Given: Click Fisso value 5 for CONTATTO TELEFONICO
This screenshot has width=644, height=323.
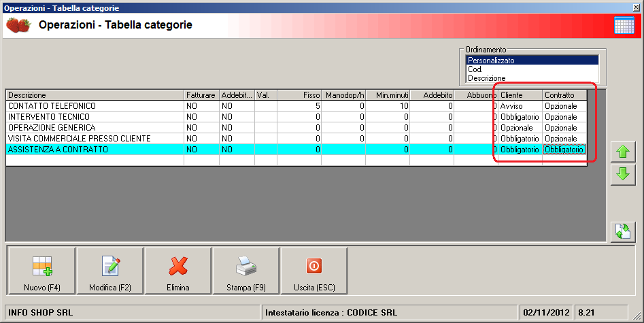Looking at the screenshot, I should [x=299, y=106].
